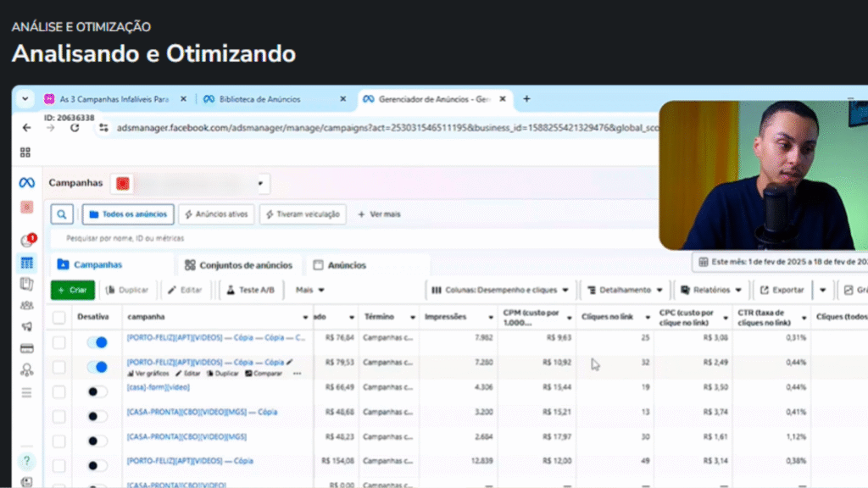Click the Meta logo in the sidebar
The image size is (868, 488).
coord(26,182)
